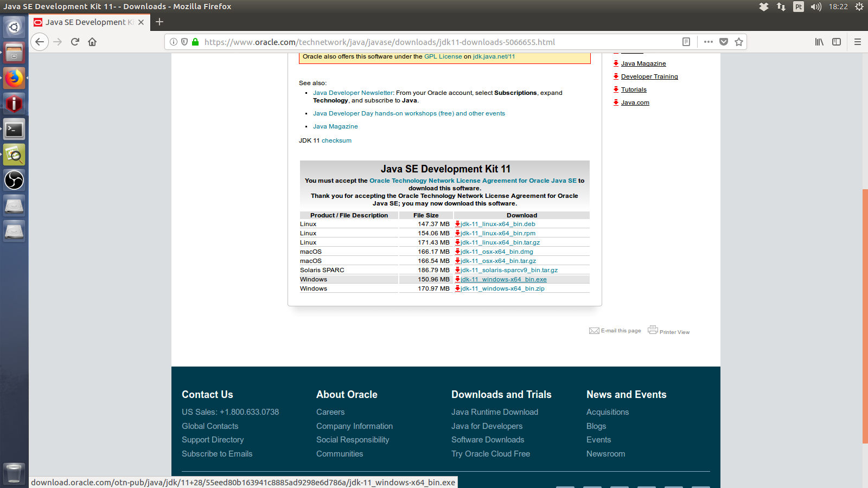Open Firefox home page
This screenshot has height=488, width=868.
(x=92, y=42)
